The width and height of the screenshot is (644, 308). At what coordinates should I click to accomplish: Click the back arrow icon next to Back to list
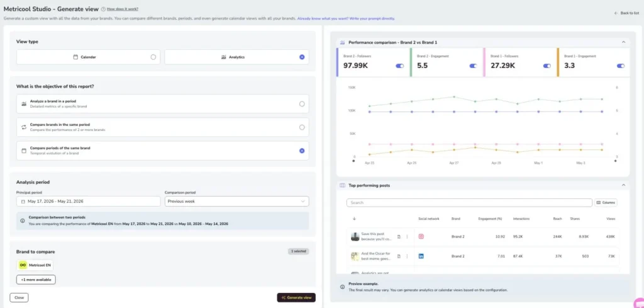pyautogui.click(x=616, y=13)
